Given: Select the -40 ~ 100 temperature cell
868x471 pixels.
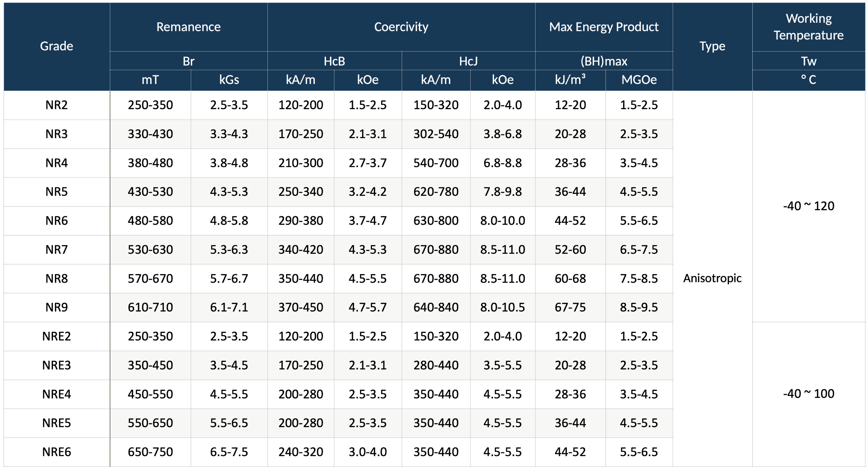Looking at the screenshot, I should [808, 394].
